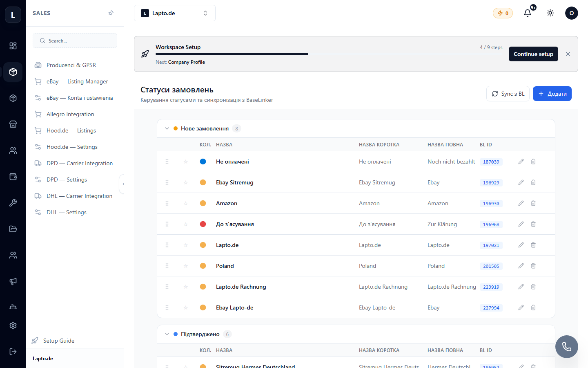
Task: Open the Lapto.de workspace switcher
Action: tap(175, 13)
